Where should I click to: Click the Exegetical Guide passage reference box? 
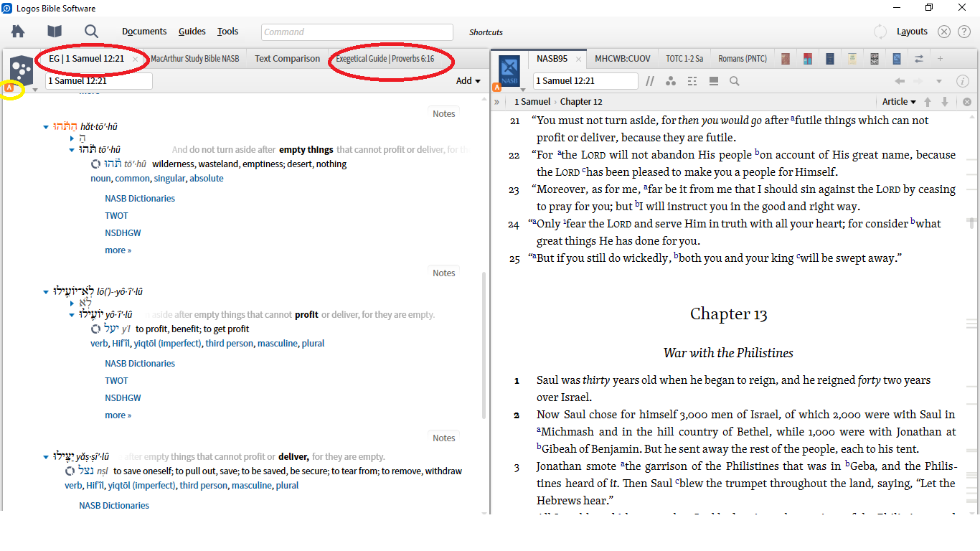click(x=99, y=81)
